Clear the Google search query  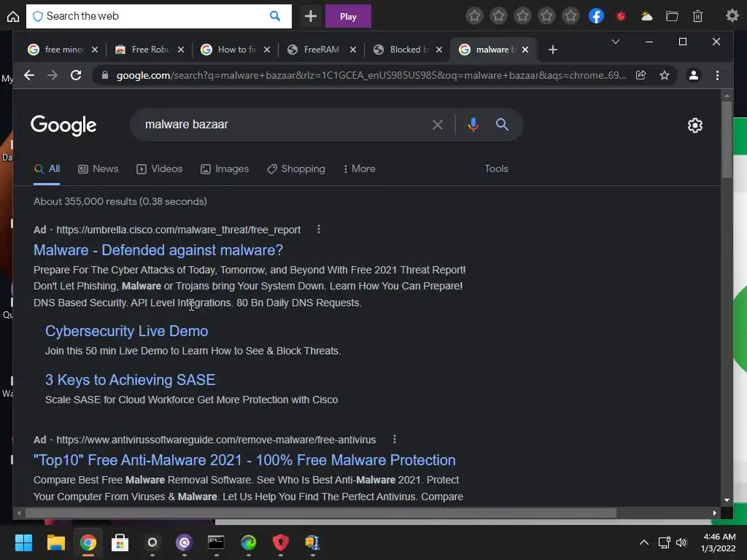(438, 125)
